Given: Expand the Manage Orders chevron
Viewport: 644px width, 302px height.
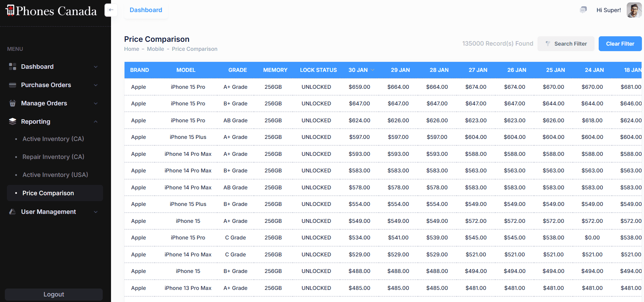Looking at the screenshot, I should pos(96,103).
